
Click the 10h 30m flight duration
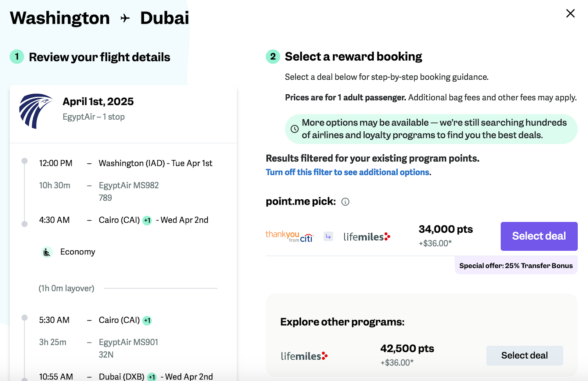pos(55,185)
